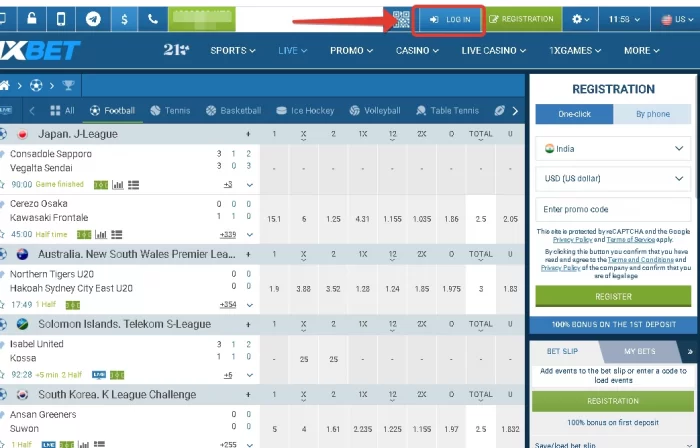Add Japan J-League to favorites with plus
The width and height of the screenshot is (700, 448).
click(248, 134)
